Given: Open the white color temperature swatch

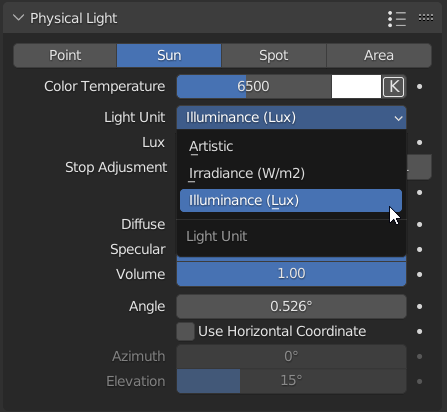Looking at the screenshot, I should (x=356, y=86).
